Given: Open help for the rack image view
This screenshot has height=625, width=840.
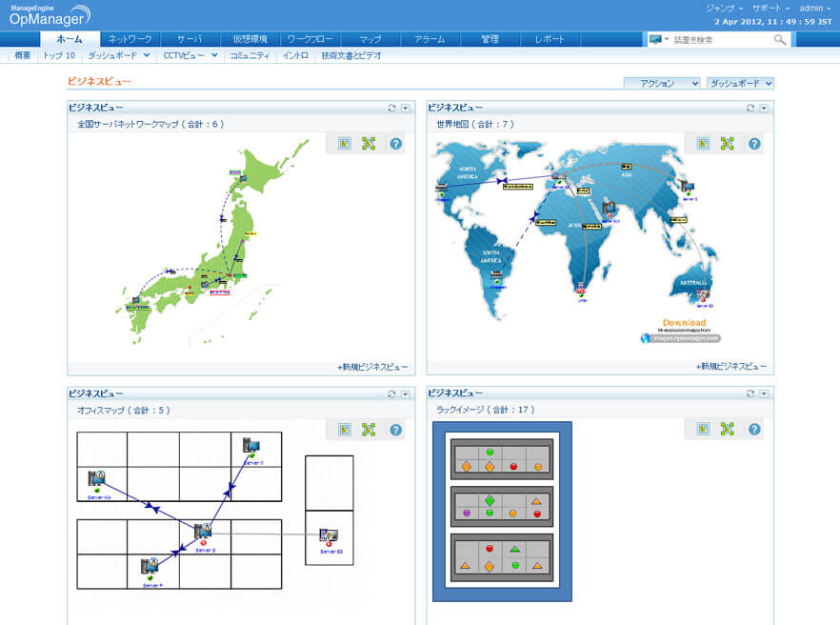Looking at the screenshot, I should (755, 430).
